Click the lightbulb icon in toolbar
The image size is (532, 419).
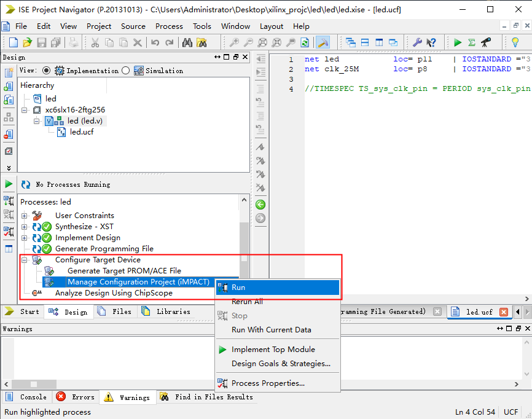515,42
